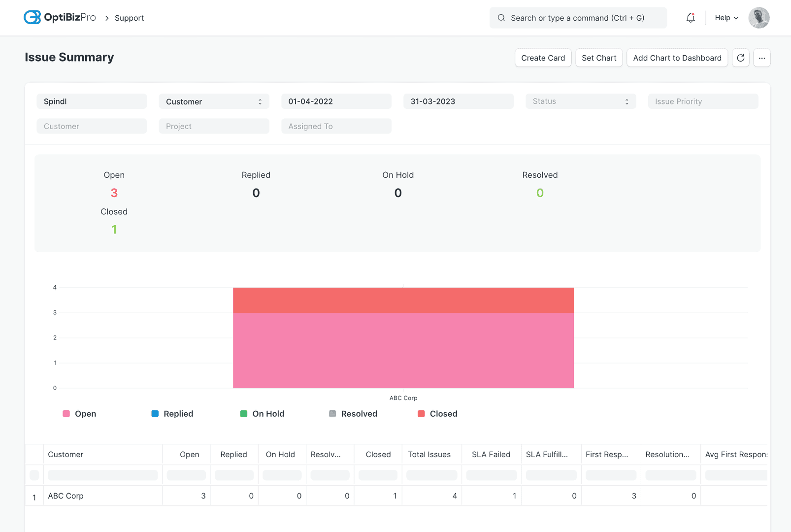Open the three-dot more options menu
791x532 pixels.
[x=761, y=58]
